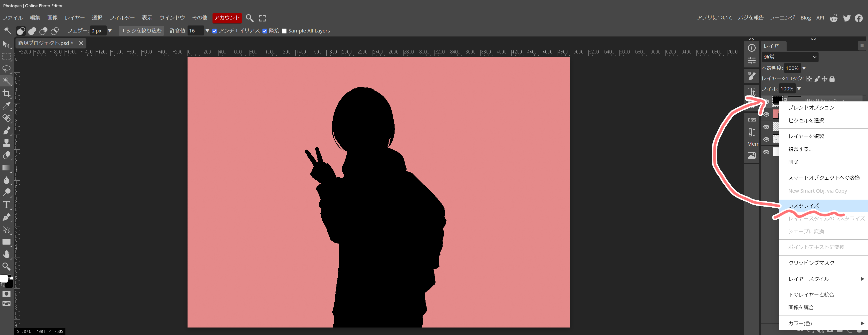Open the info panel icon
This screenshot has height=335, width=868.
[751, 48]
